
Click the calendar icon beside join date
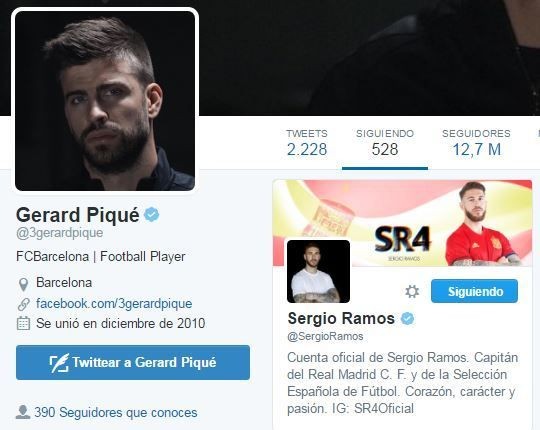point(23,324)
